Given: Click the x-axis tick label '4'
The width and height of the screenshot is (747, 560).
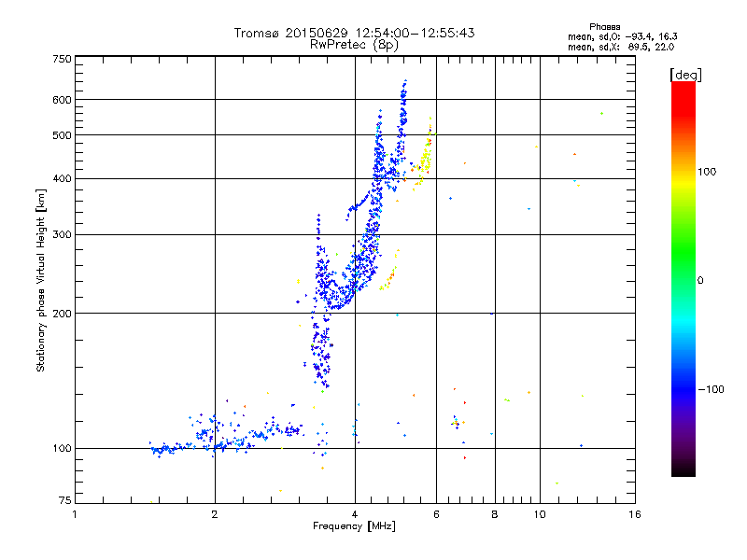Looking at the screenshot, I should (355, 514).
